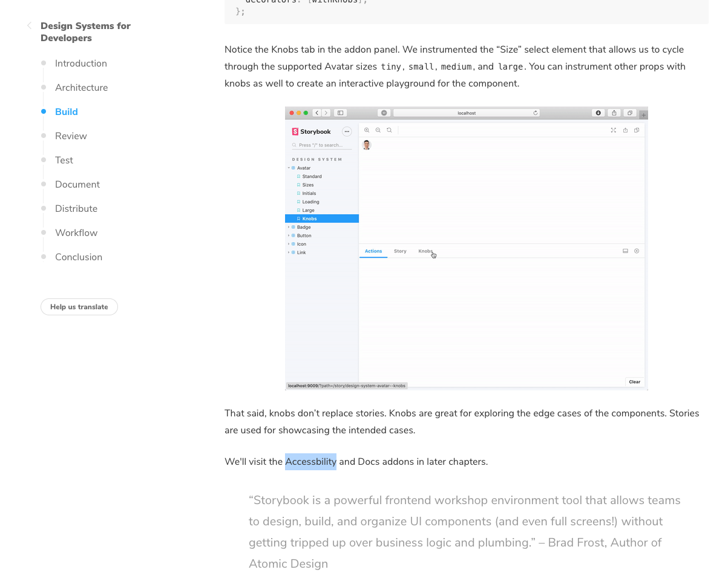
Task: Select the Sizes story under Avatar
Action: pos(308,185)
